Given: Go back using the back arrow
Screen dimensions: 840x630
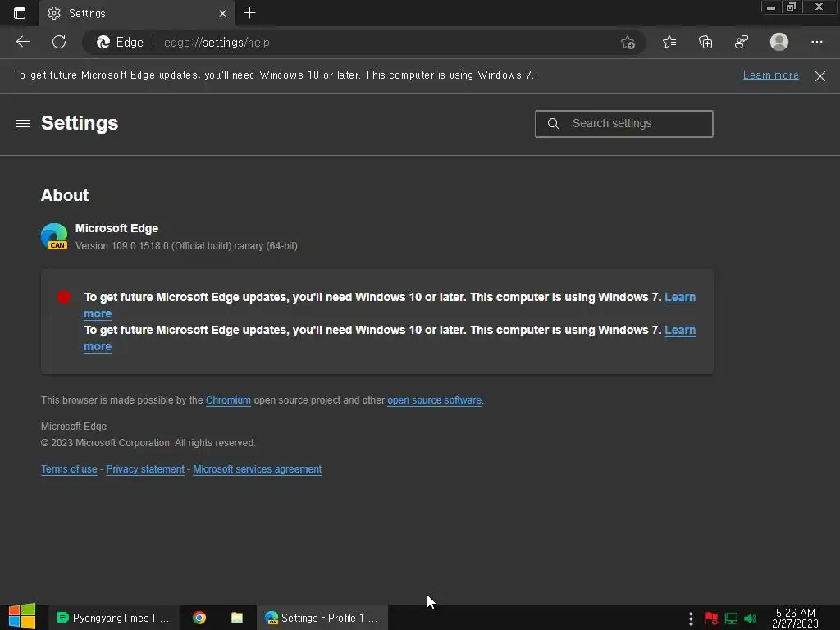Looking at the screenshot, I should click(22, 42).
